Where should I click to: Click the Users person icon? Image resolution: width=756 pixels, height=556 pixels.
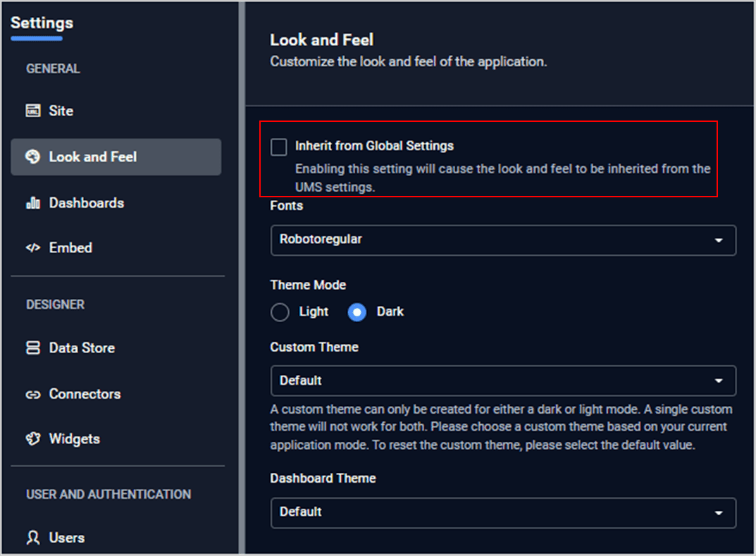[x=32, y=538]
